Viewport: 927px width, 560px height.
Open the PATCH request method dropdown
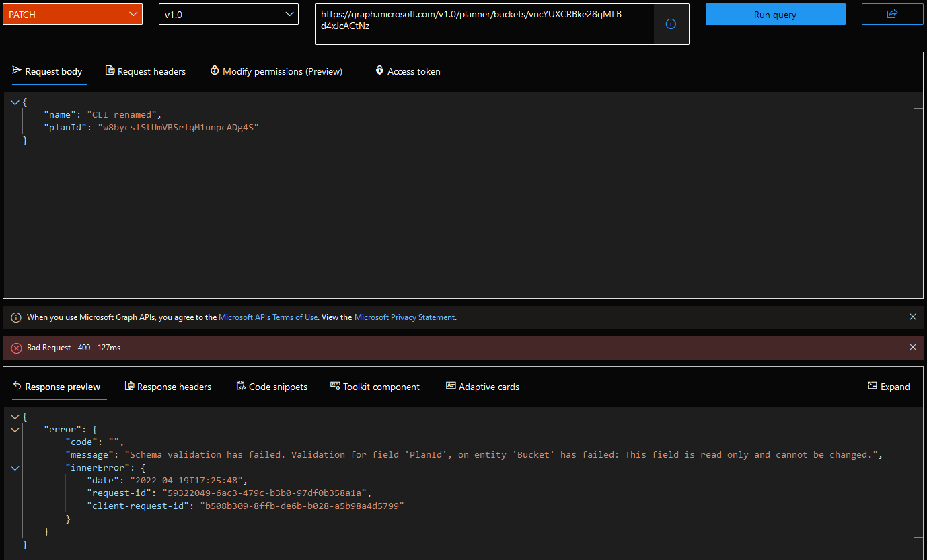(x=72, y=13)
